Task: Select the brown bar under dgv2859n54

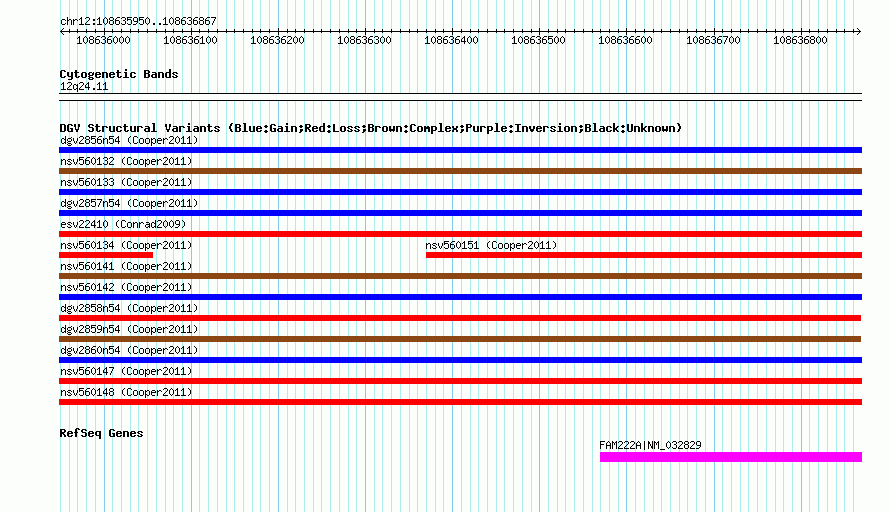Action: click(x=460, y=339)
